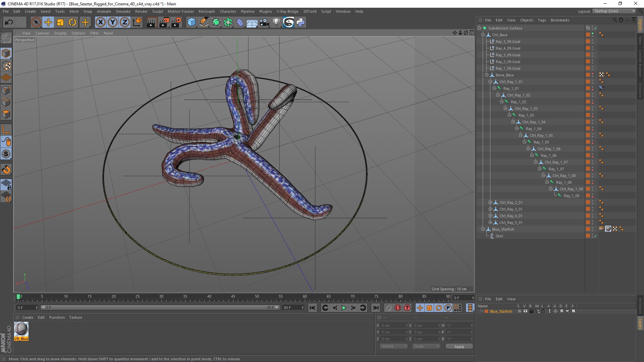Open the Python script icon

(301, 22)
